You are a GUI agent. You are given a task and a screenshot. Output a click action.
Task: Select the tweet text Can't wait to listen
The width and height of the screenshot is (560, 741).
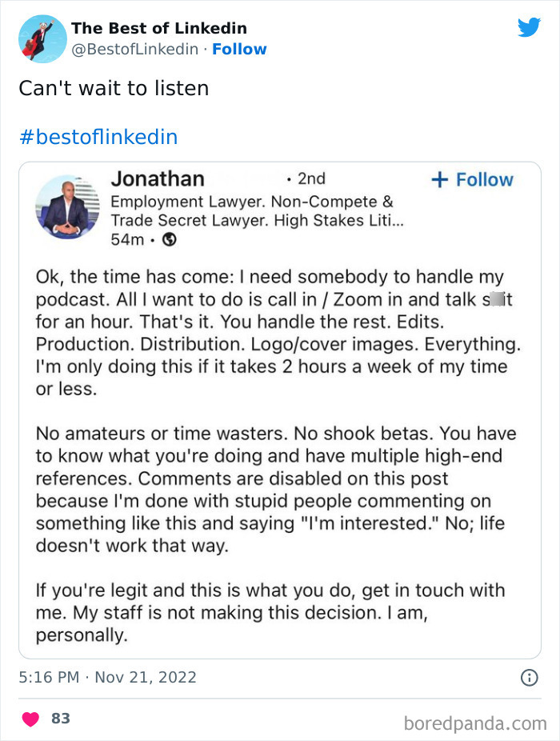coord(114,89)
